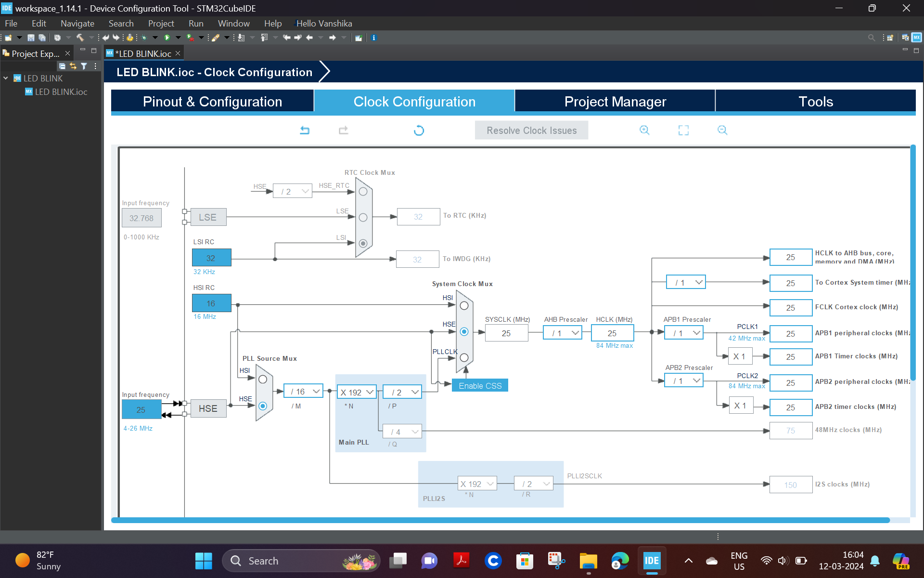Fit the clock diagram to the window
The image size is (924, 578).
683,130
